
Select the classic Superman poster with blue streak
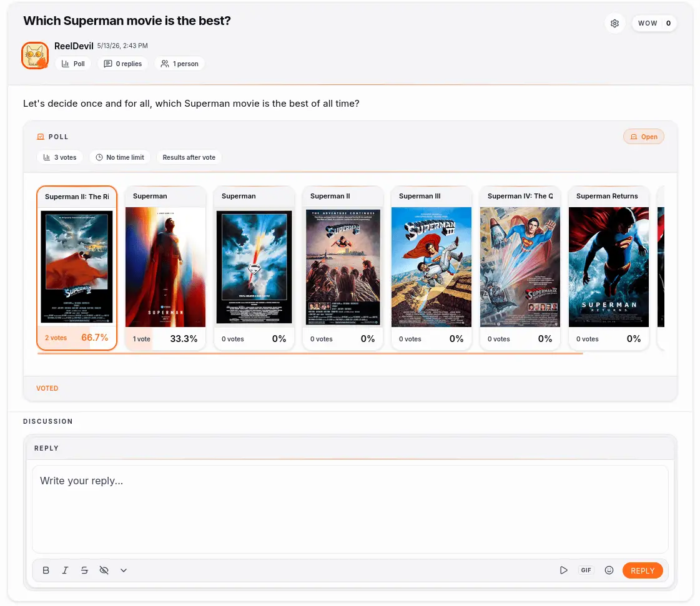254,267
